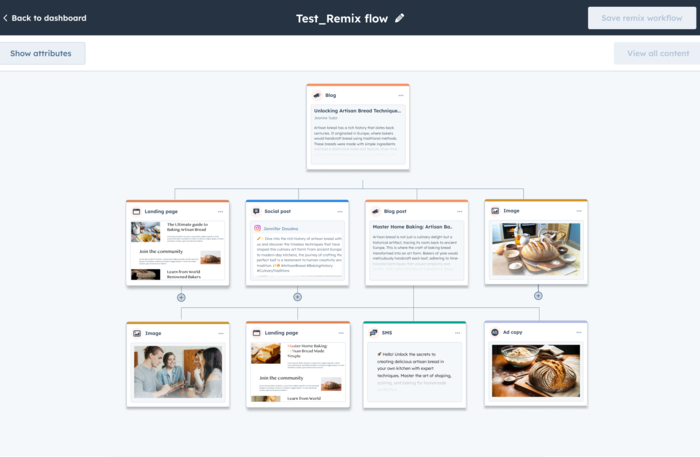Select the bread on table image thumbnail
The image size is (700, 457).
point(536,249)
